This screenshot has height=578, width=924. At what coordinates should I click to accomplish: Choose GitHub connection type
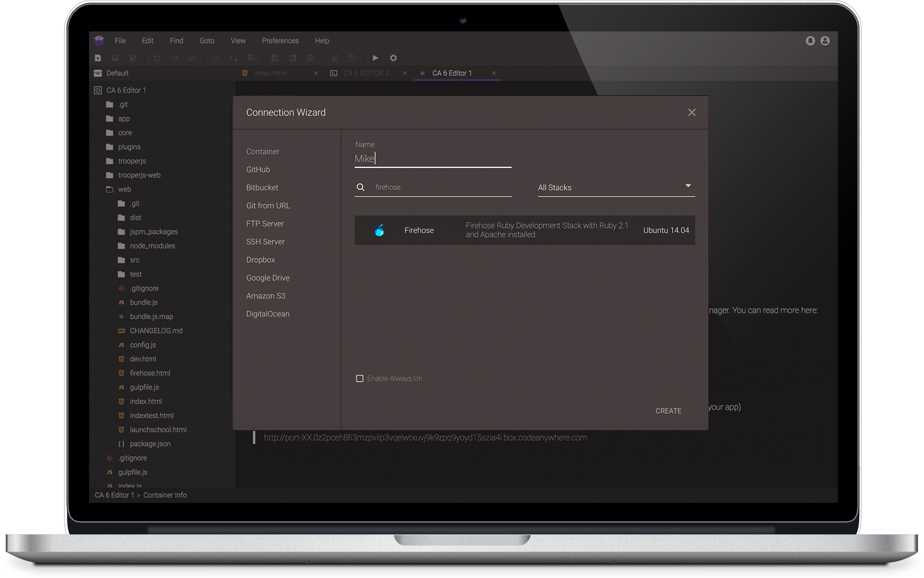click(258, 169)
